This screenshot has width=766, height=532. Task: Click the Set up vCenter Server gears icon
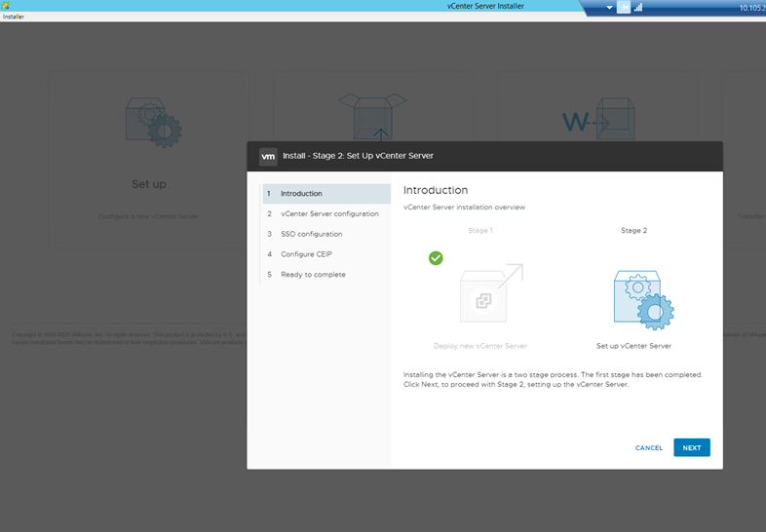(643, 300)
